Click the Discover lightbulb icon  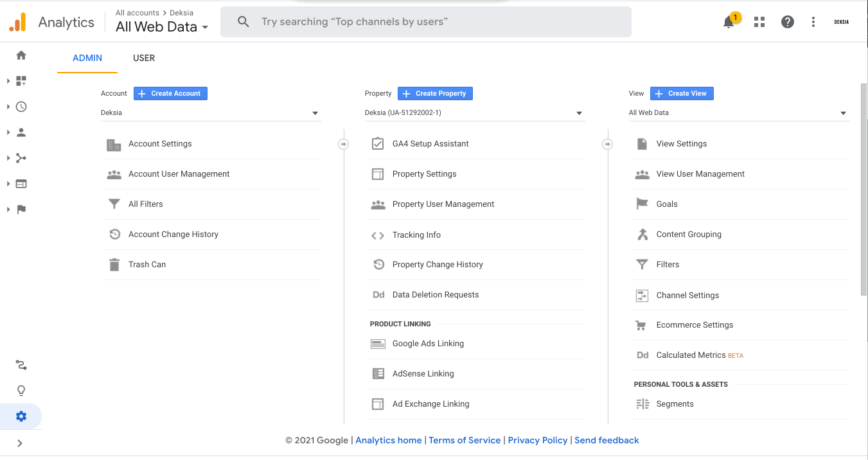pyautogui.click(x=21, y=391)
